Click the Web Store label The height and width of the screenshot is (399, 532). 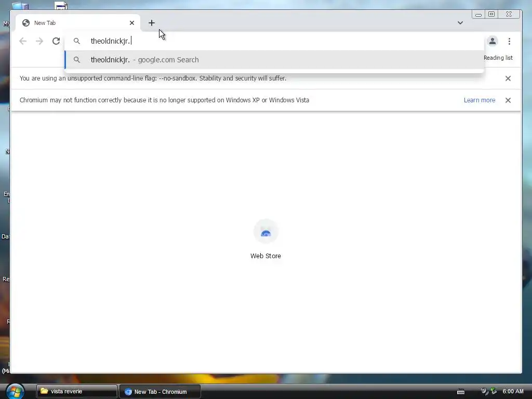(x=265, y=256)
